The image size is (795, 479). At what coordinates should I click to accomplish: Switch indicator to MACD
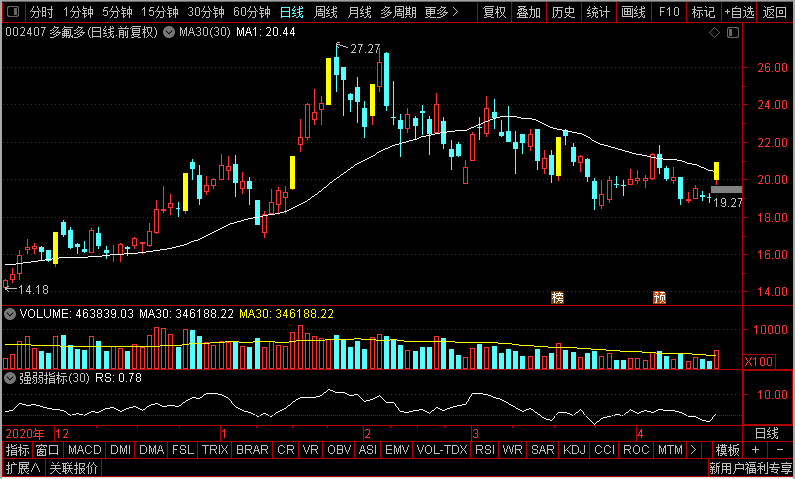(x=85, y=450)
